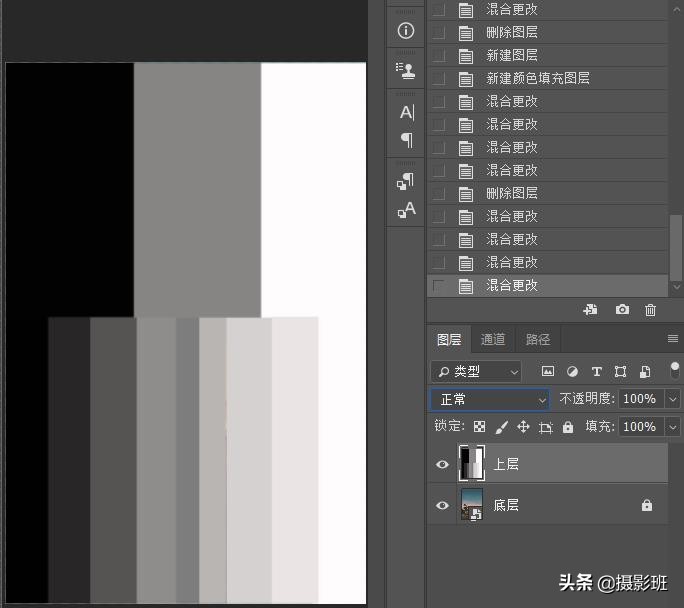
Task: Open the 类型 layer filter dropdown
Action: pyautogui.click(x=476, y=372)
